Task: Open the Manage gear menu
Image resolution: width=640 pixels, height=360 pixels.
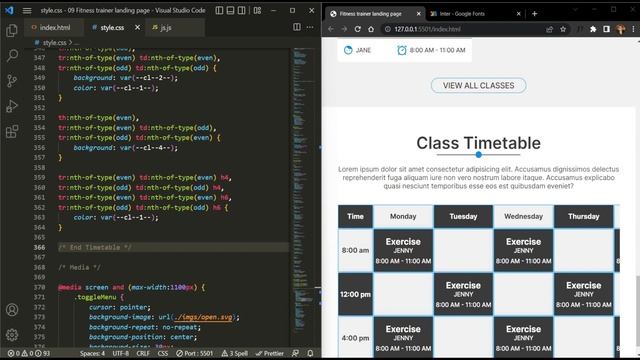Action: pyautogui.click(x=12, y=335)
